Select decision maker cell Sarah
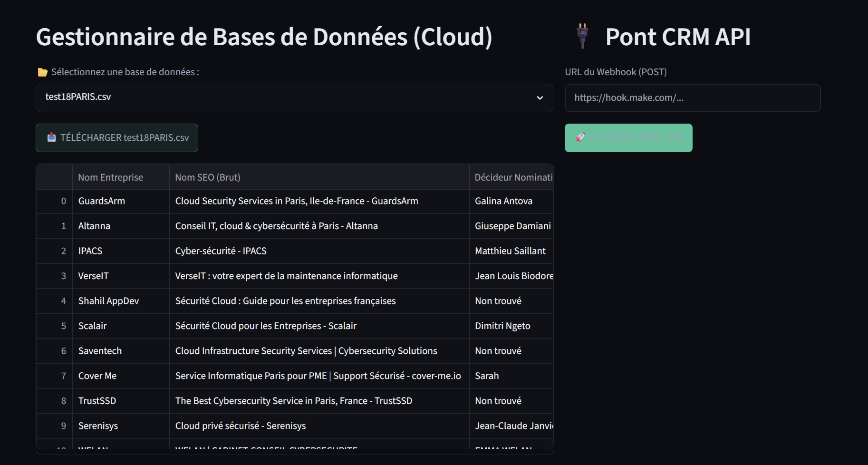The width and height of the screenshot is (868, 465). [x=511, y=376]
